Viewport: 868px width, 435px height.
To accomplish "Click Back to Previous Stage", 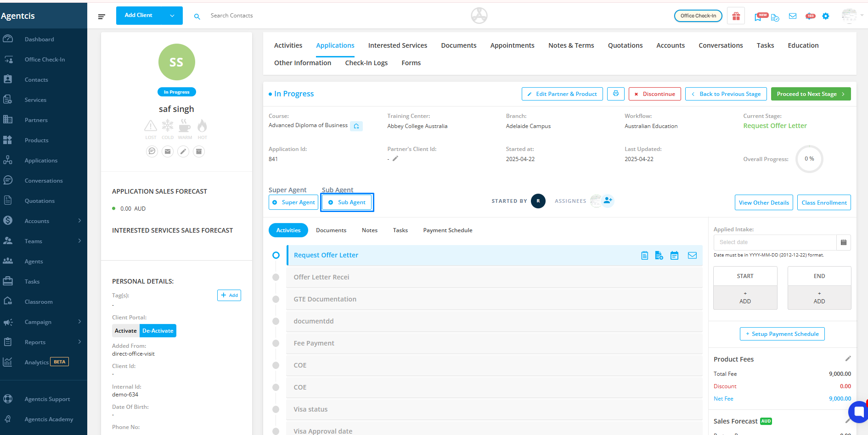I will 726,94.
